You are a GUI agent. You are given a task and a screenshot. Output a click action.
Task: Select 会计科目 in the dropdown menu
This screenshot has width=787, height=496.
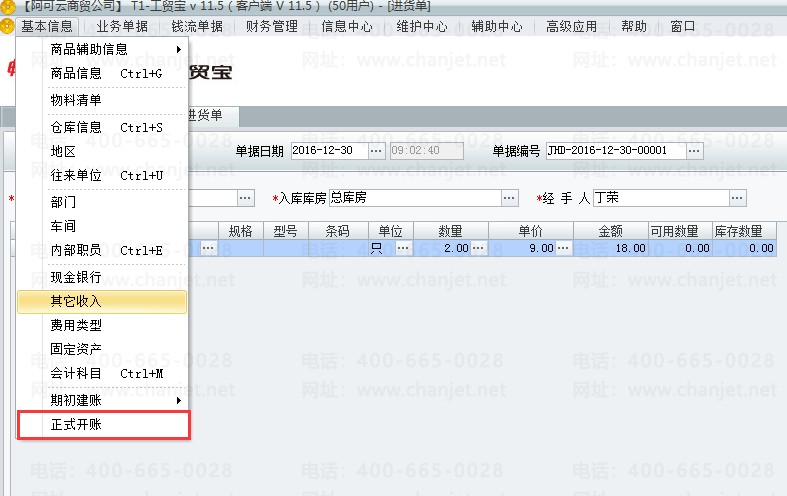102,374
